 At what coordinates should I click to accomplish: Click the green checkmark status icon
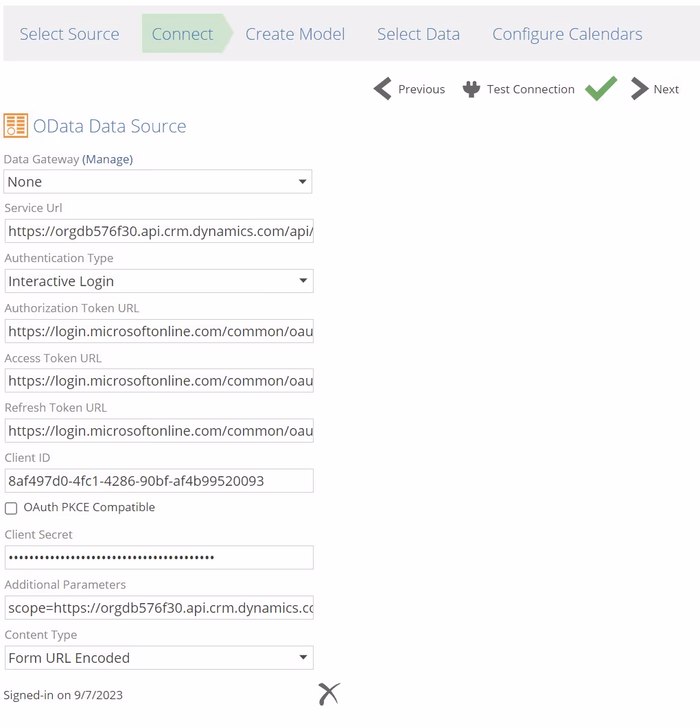coord(600,89)
